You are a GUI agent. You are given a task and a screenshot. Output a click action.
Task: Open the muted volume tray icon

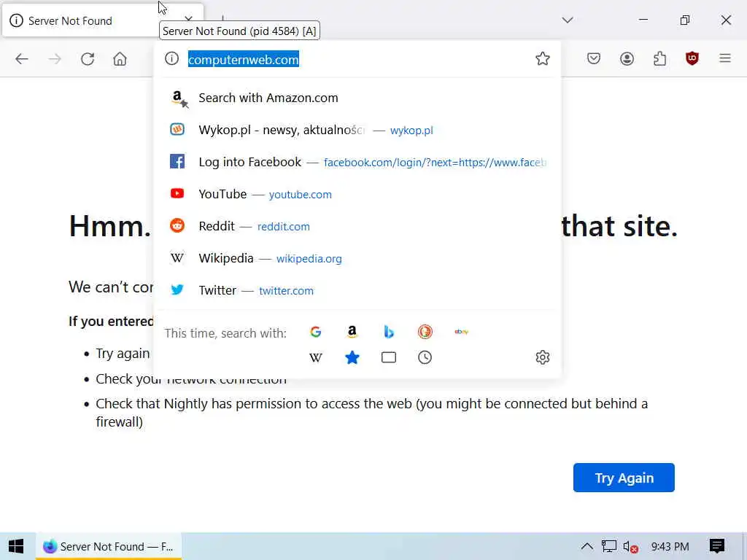click(630, 547)
